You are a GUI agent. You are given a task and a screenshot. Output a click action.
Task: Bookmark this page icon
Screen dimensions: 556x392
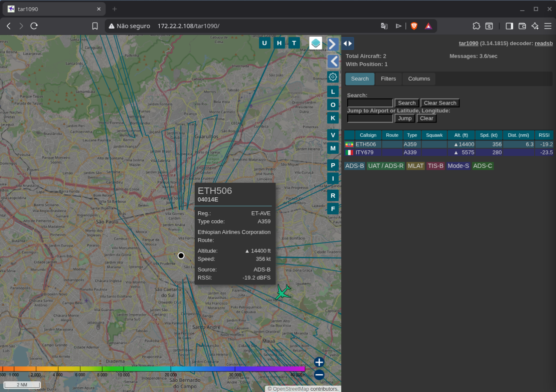(x=95, y=26)
